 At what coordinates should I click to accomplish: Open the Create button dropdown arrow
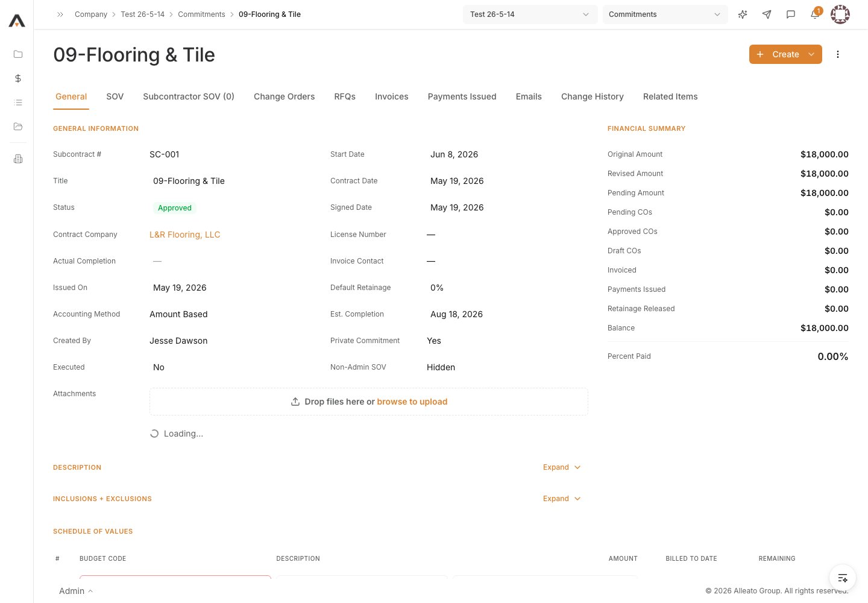point(811,54)
